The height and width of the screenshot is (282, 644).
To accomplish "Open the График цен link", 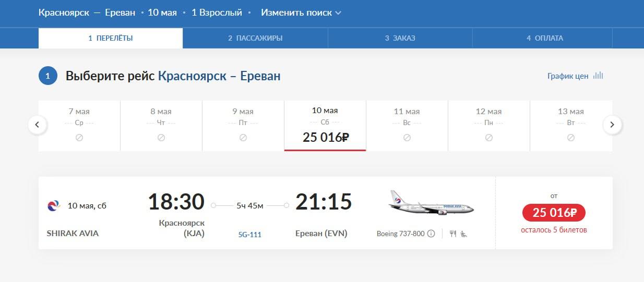I will [x=568, y=76].
